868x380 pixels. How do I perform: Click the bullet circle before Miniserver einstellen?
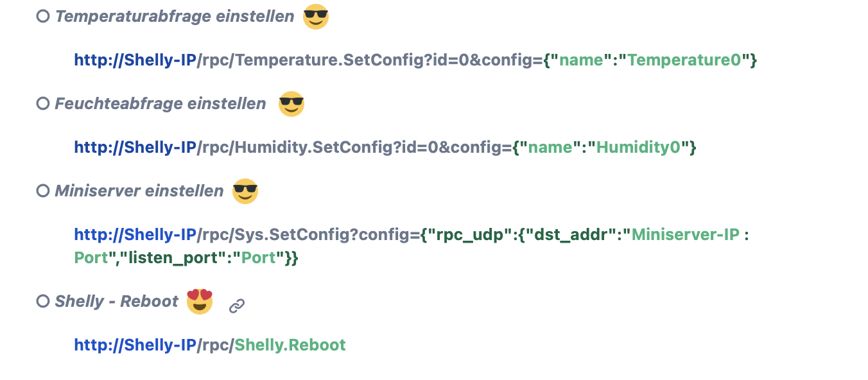pyautogui.click(x=43, y=191)
